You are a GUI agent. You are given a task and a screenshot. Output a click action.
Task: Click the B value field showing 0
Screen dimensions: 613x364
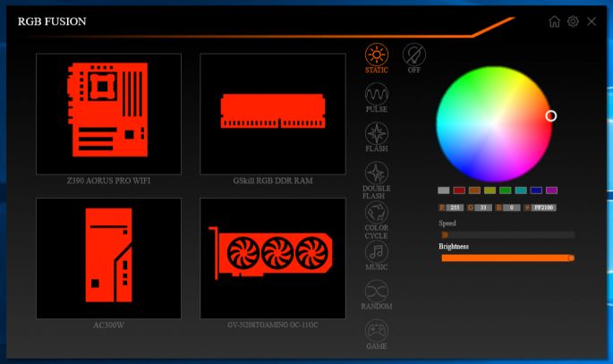point(511,207)
